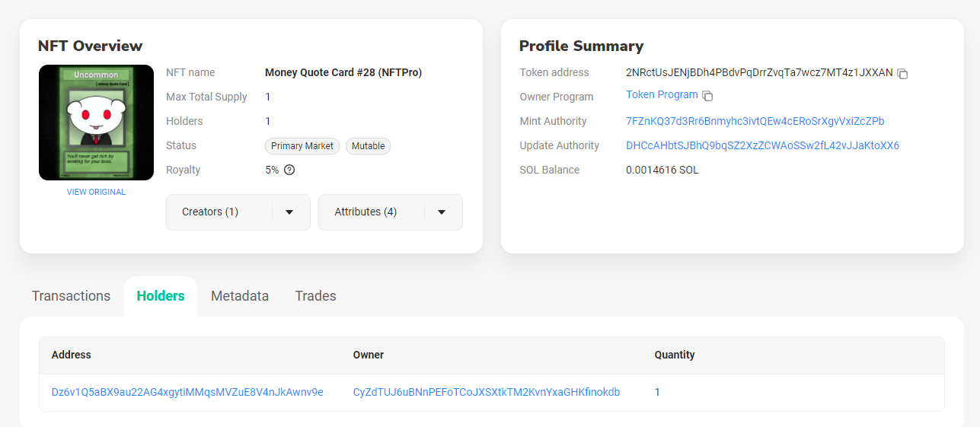The width and height of the screenshot is (980, 427).
Task: Expand the Attributes (4) dropdown
Action: click(391, 212)
